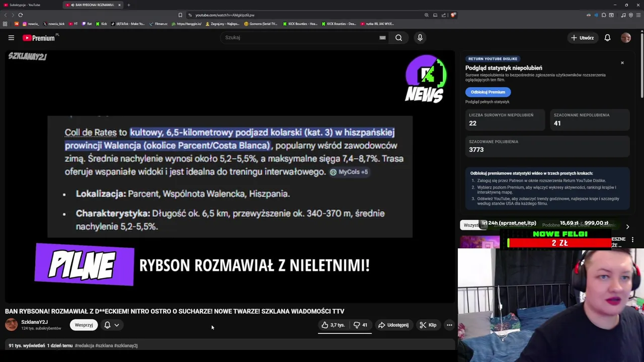Image resolution: width=644 pixels, height=362 pixels.
Task: Open KICK Bounties - Hea... bookmark
Action: 300,24
